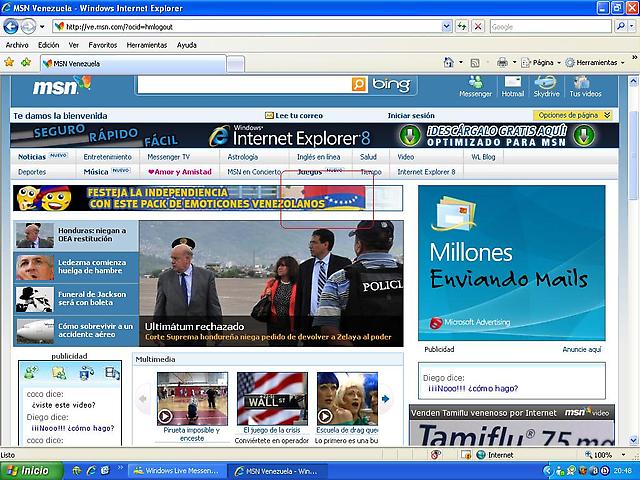Click the Skydrive icon
The image size is (640, 480).
546,86
